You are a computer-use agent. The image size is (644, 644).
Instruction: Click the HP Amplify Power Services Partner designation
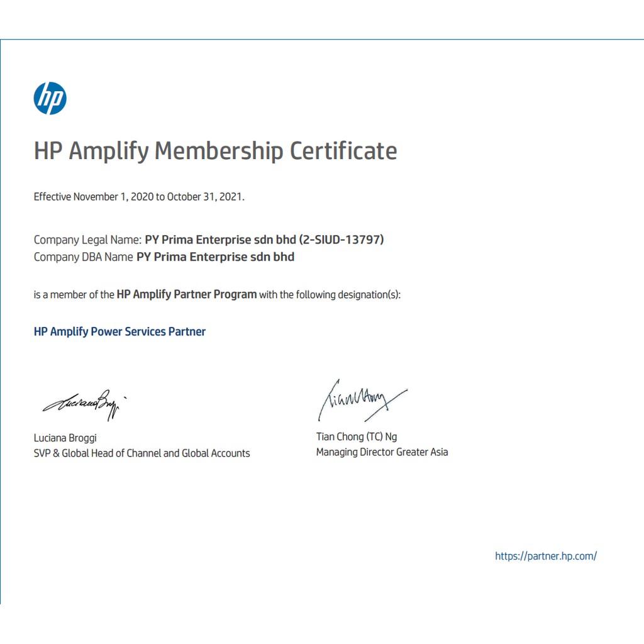119,331
